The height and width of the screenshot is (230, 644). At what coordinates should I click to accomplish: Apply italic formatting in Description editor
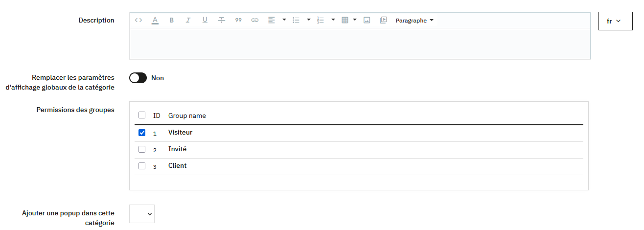pos(188,20)
